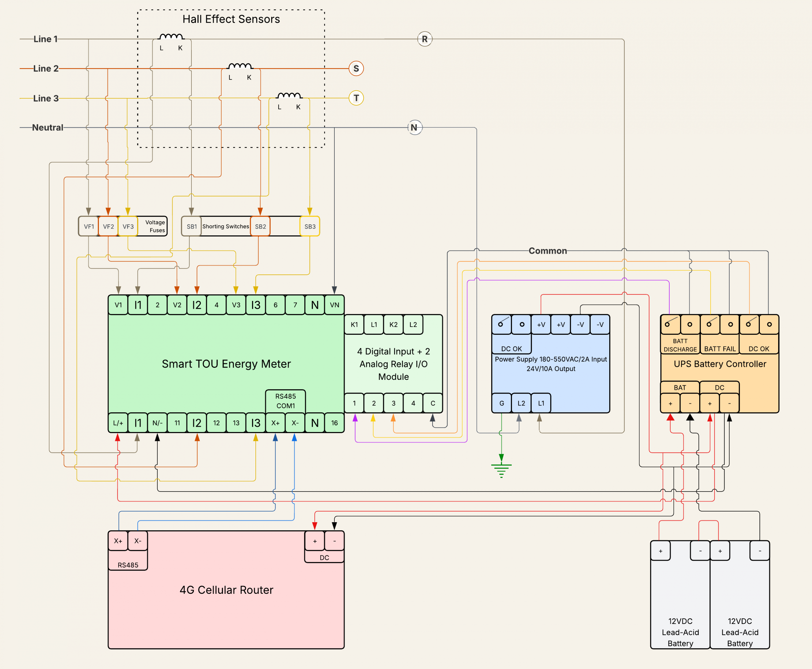Click the DC - terminal on UPS controller
Viewport: 812px width, 669px height.
pyautogui.click(x=729, y=403)
